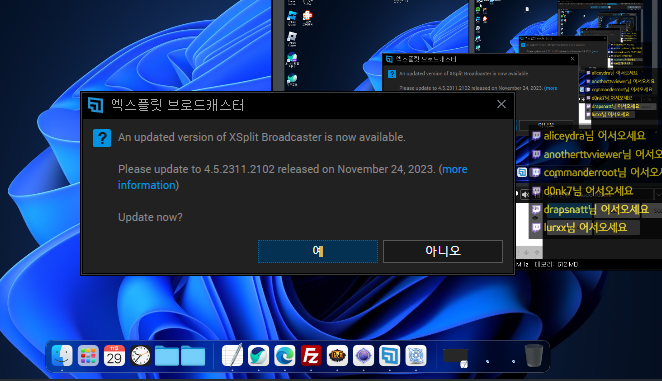Screen dimensions: 662x381
Task: Launch Microsoft Edge from the dock
Action: pos(285,356)
